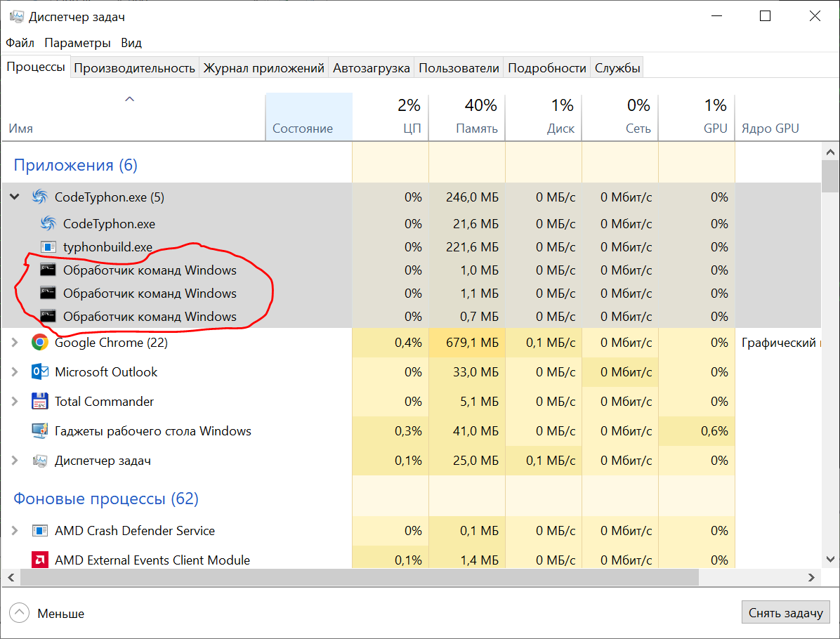Expand the Диспетчер задач process group

pyautogui.click(x=15, y=461)
